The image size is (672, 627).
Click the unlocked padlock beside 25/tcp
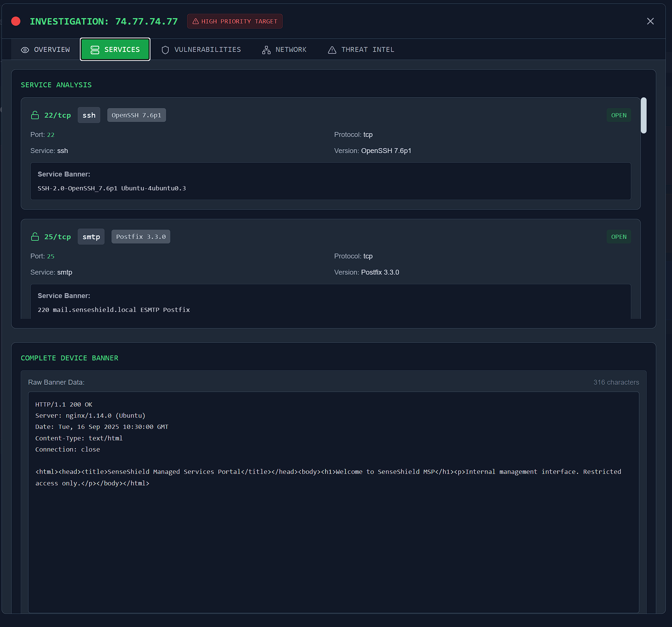(35, 237)
